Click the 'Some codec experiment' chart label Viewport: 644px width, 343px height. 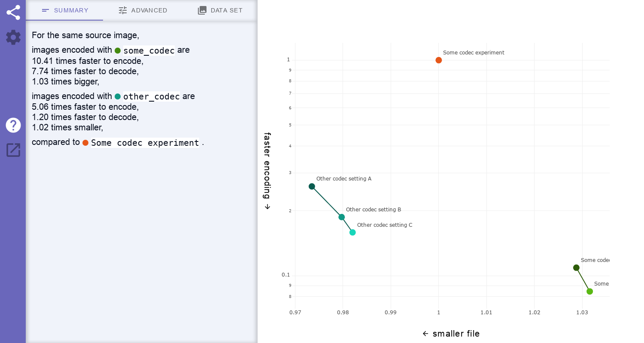coord(474,53)
